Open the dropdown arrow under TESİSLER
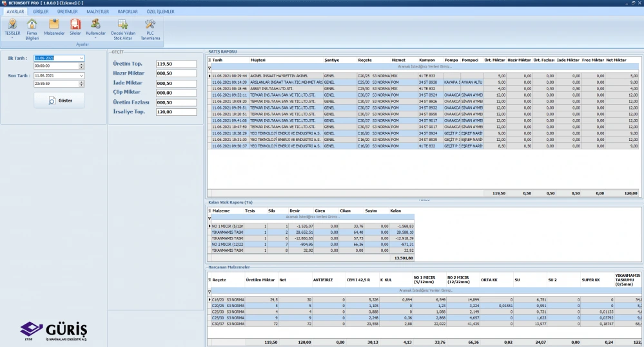Screen dimensions: 644x347 (x=12, y=38)
